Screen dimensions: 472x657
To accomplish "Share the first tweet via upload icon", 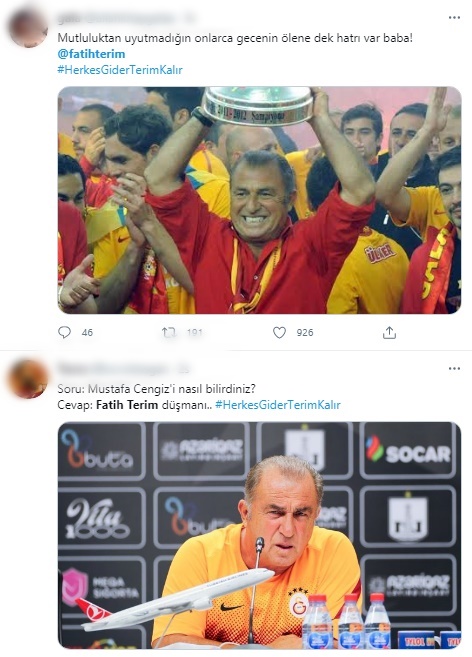I will point(389,332).
